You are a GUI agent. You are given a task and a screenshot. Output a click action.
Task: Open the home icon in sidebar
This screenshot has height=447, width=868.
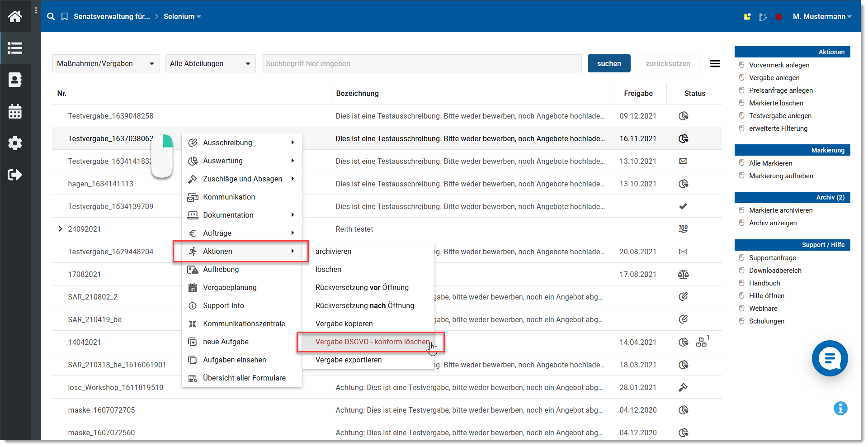click(x=15, y=17)
